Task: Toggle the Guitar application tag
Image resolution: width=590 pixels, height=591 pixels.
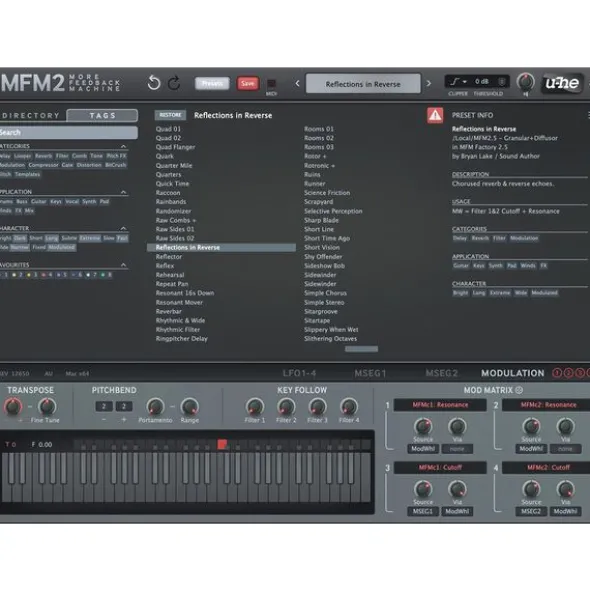Action: point(38,202)
